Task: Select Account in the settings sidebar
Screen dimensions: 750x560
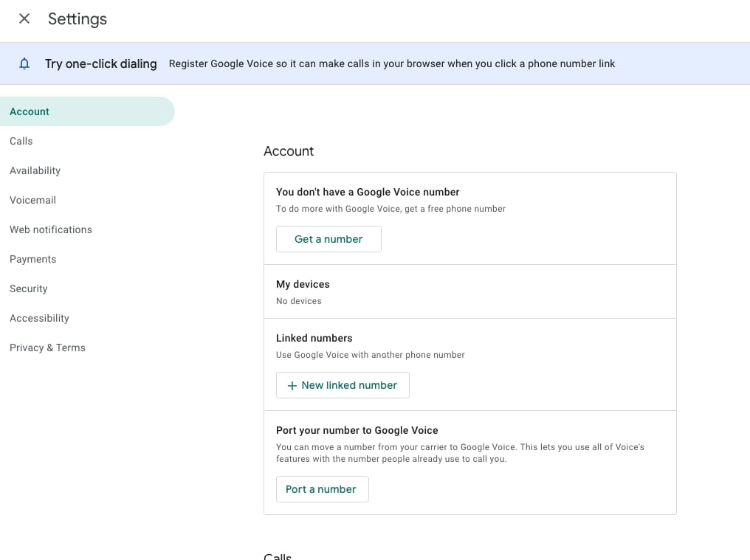Action: point(30,111)
